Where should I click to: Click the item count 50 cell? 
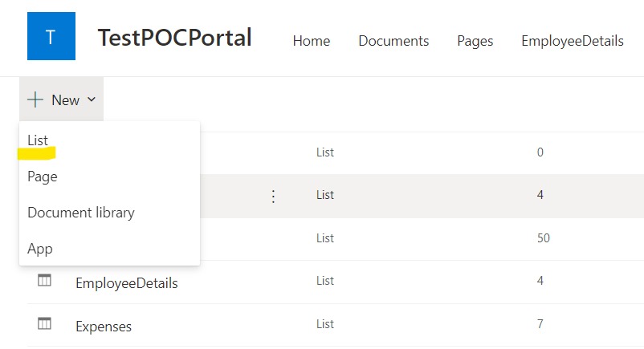pyautogui.click(x=544, y=238)
